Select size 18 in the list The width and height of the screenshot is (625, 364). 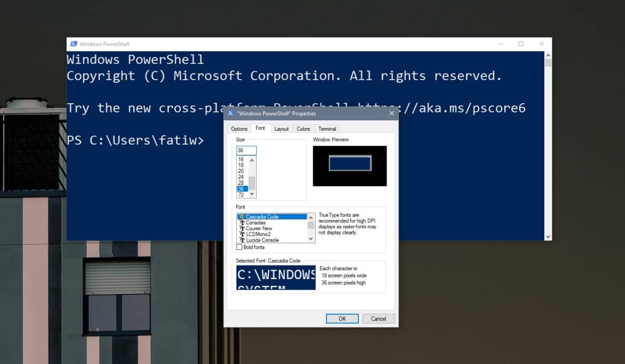click(x=241, y=165)
